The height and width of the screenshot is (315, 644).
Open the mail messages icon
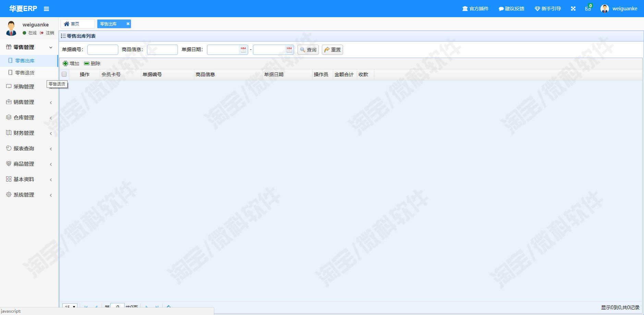(588, 9)
